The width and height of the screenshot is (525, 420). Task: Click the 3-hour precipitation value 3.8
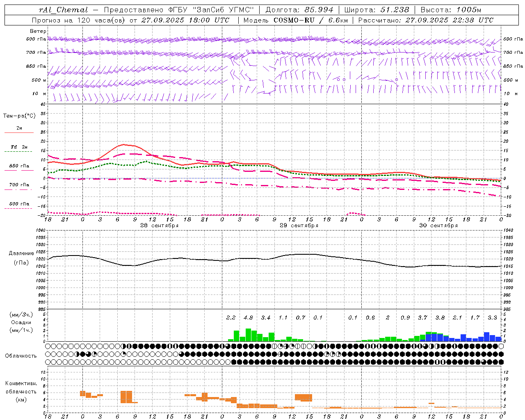point(440,317)
